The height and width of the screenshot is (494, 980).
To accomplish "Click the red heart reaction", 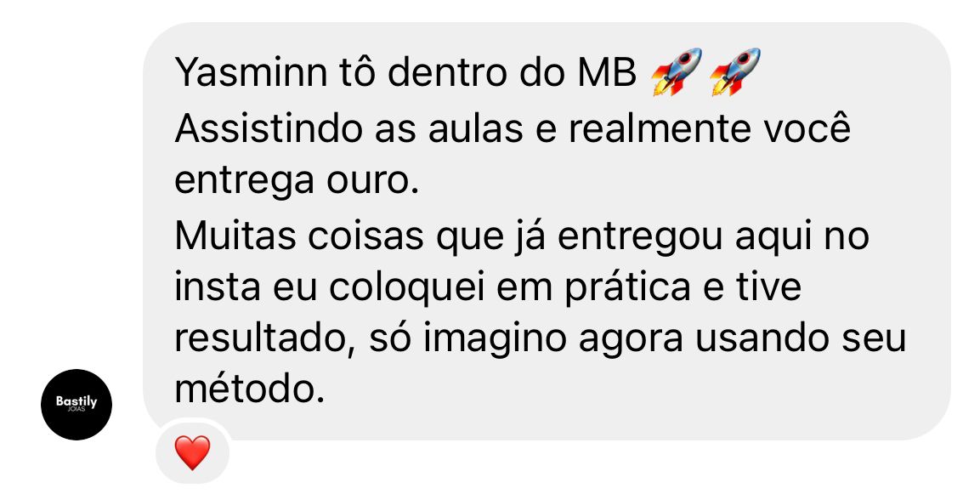I will (192, 453).
